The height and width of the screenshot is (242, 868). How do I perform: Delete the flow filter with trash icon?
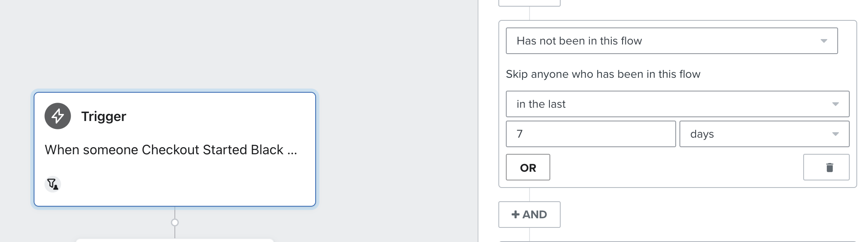[826, 167]
